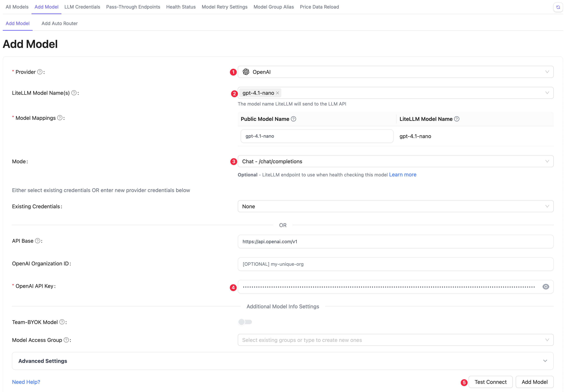Viewport: 566px width, 392px height.
Task: Switch to the All Models tab
Action: (17, 7)
